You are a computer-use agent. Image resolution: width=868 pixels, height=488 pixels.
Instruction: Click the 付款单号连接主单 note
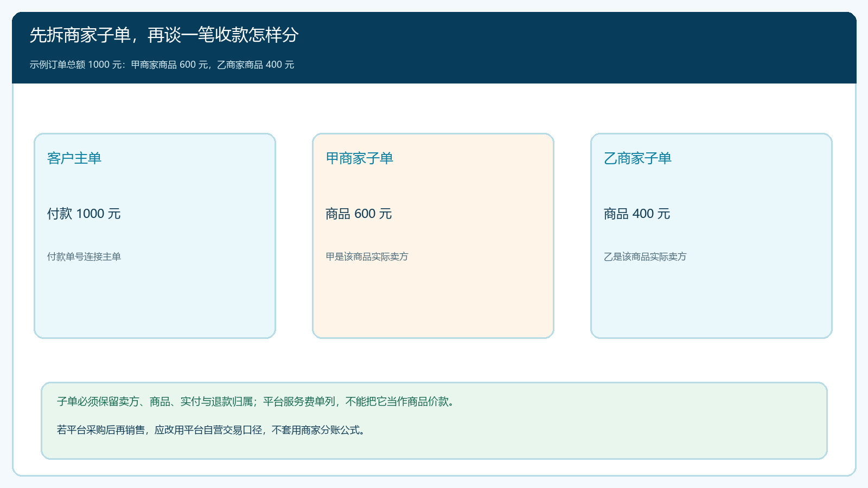pos(84,256)
